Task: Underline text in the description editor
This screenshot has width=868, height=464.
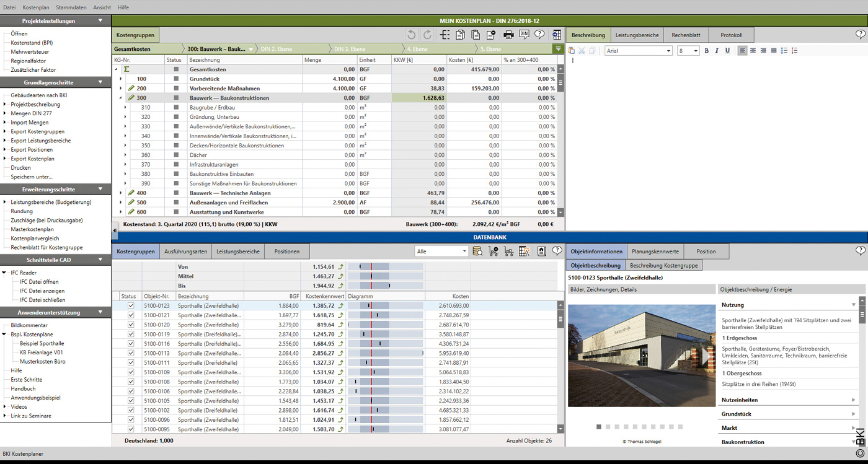Action: [x=727, y=51]
